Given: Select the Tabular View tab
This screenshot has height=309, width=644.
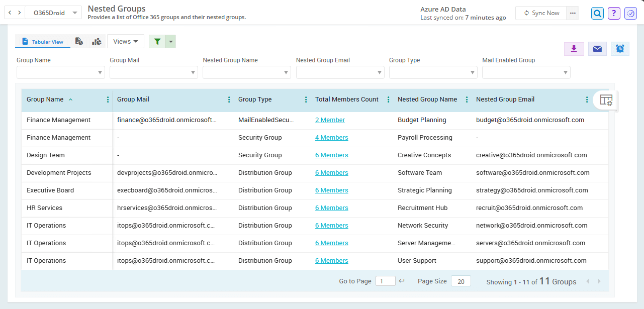Looking at the screenshot, I should (x=43, y=42).
